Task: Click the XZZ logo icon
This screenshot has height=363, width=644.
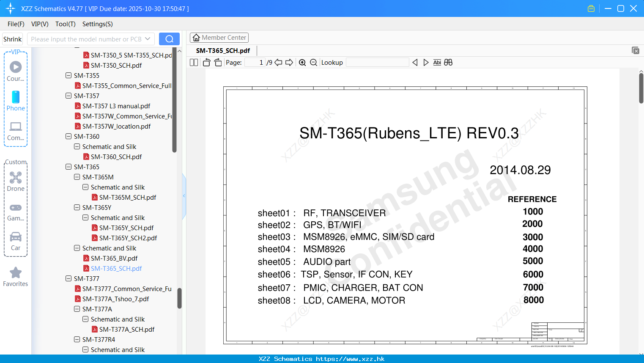Action: click(11, 8)
